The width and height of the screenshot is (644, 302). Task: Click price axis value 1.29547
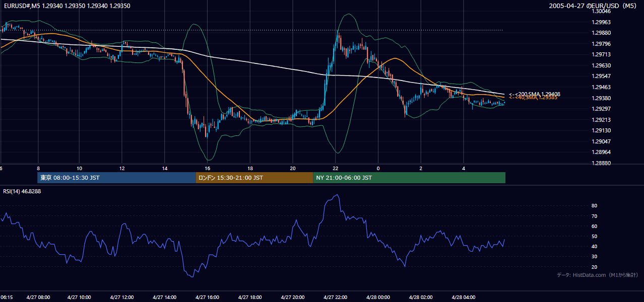[x=602, y=77]
